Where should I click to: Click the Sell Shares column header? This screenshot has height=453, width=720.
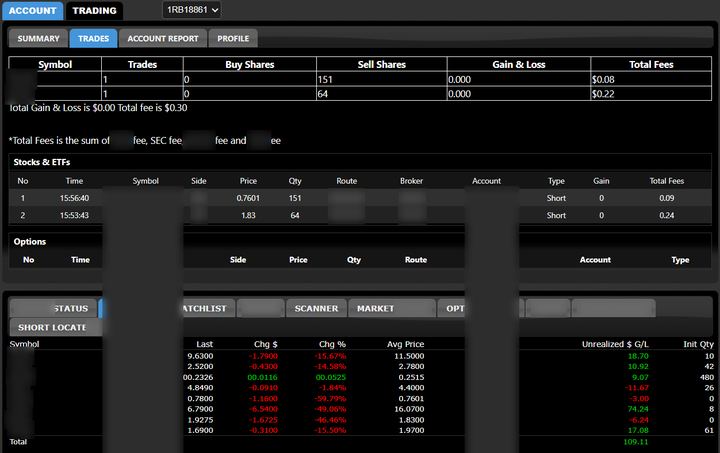pos(382,64)
